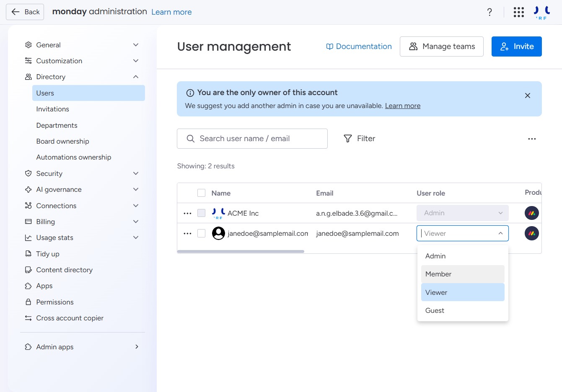This screenshot has width=562, height=392.
Task: Click the users table horizontal scrollbar
Action: [241, 252]
